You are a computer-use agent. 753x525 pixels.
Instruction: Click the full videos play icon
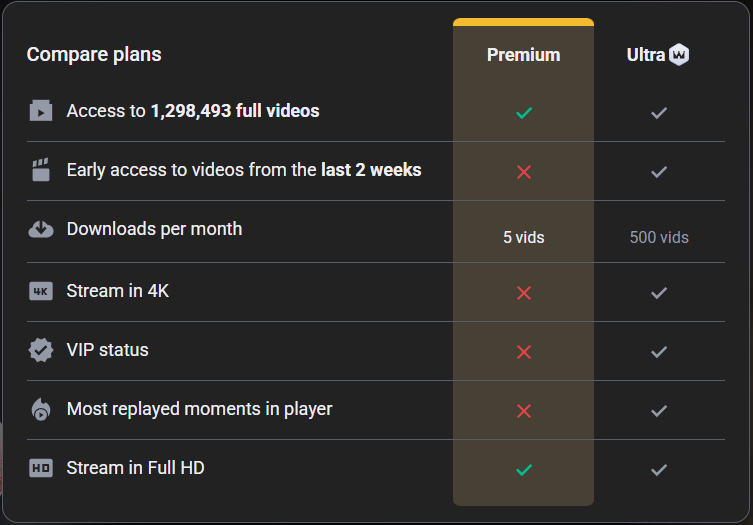[x=40, y=111]
